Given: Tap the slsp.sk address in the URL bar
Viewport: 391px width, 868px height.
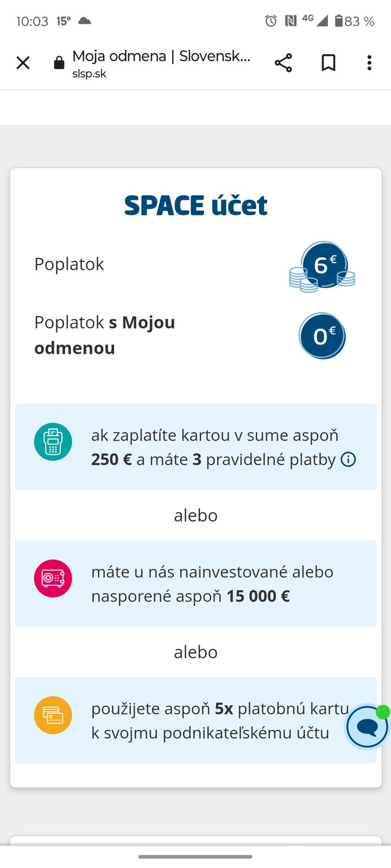Looking at the screenshot, I should (90, 74).
